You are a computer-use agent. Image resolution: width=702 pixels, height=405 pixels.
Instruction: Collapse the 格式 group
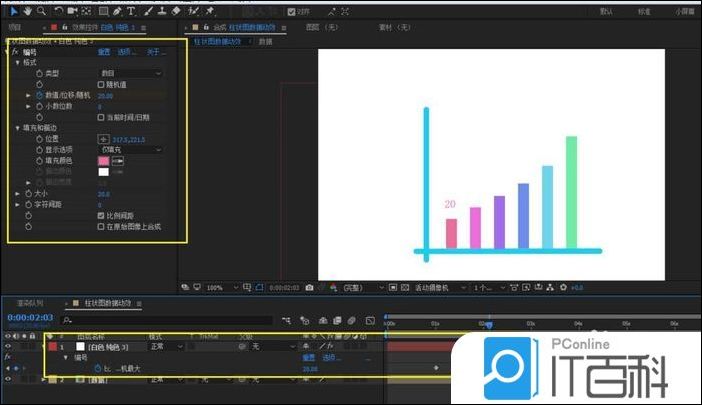coord(18,63)
